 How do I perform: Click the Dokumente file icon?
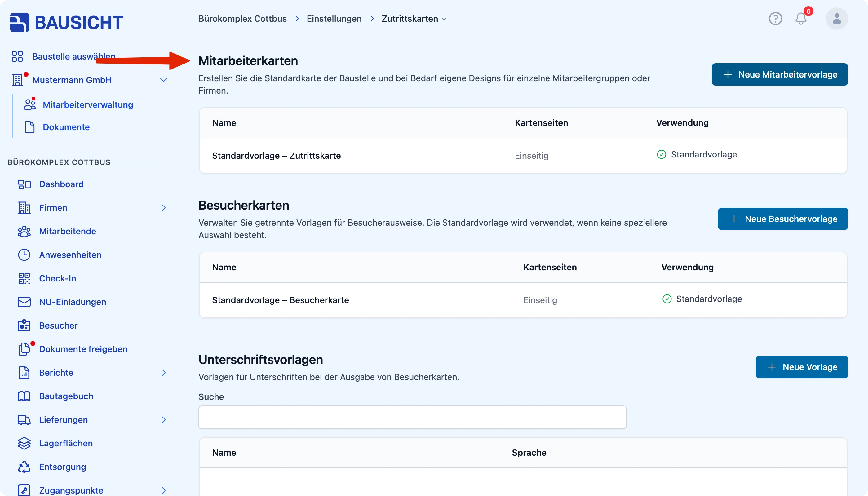point(30,127)
